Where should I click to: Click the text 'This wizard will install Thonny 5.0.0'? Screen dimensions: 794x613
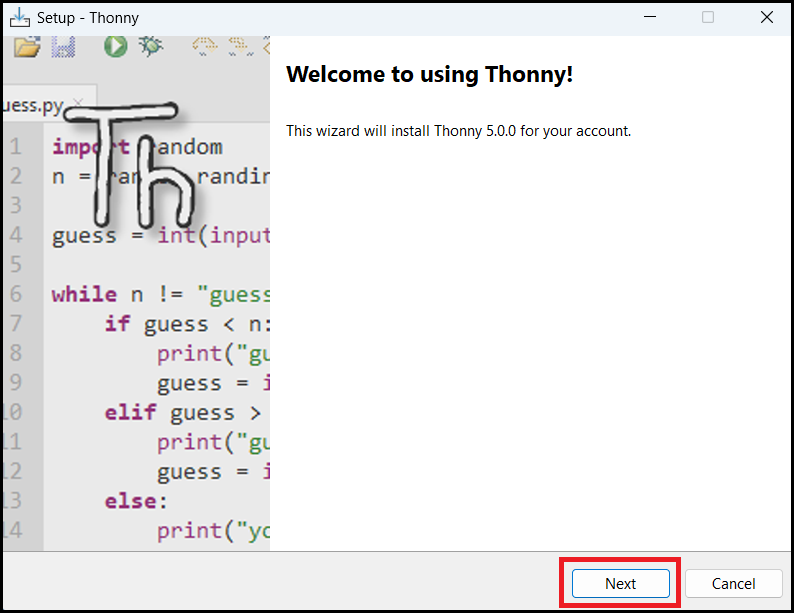(x=401, y=131)
